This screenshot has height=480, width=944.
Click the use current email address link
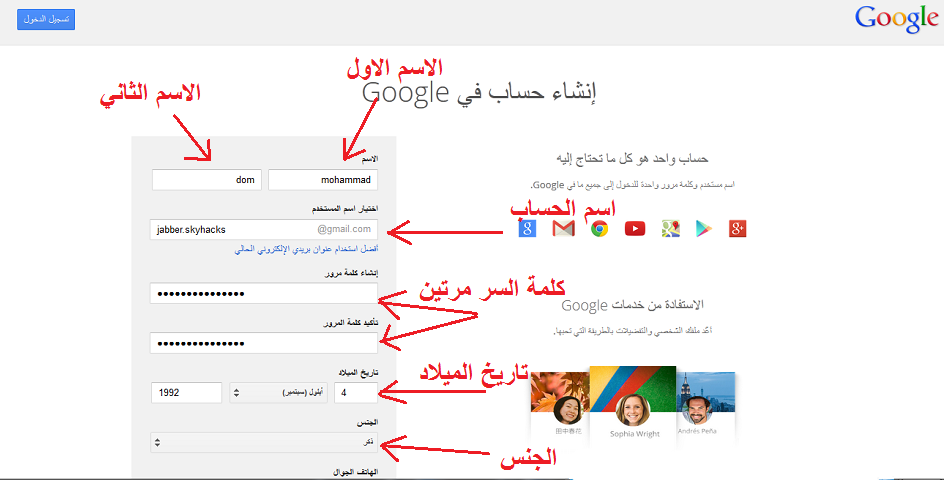(x=306, y=249)
